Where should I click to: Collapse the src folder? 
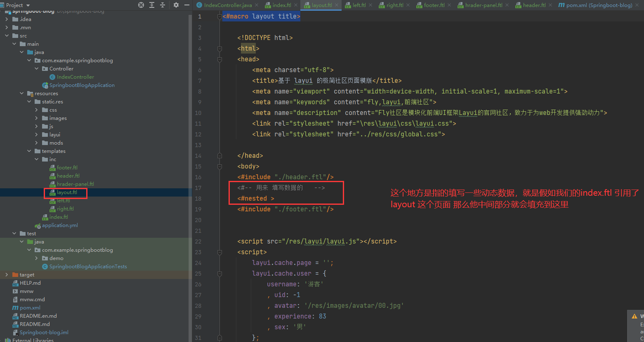7,35
